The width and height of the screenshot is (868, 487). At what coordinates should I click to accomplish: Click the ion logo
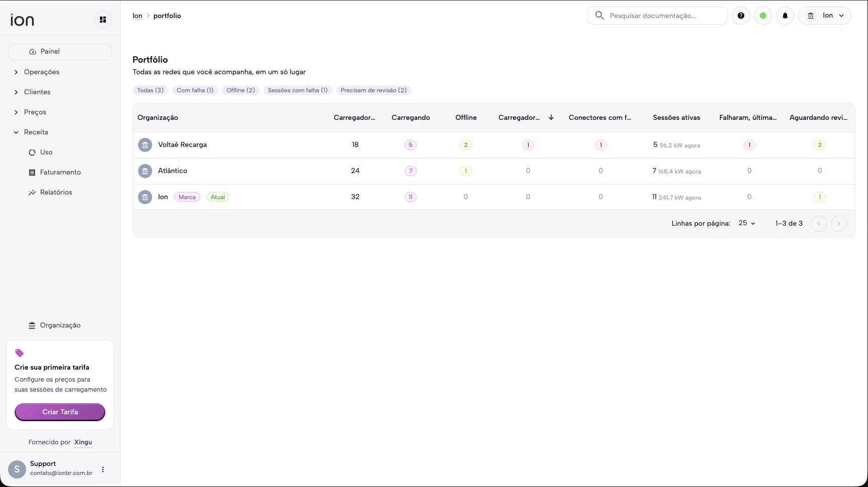[22, 20]
